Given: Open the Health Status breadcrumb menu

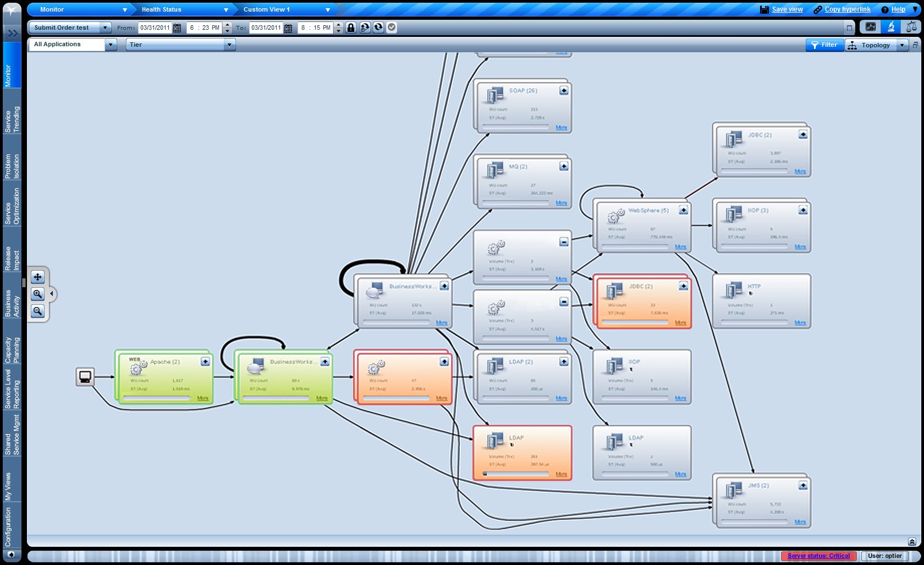Looking at the screenshot, I should click(226, 10).
